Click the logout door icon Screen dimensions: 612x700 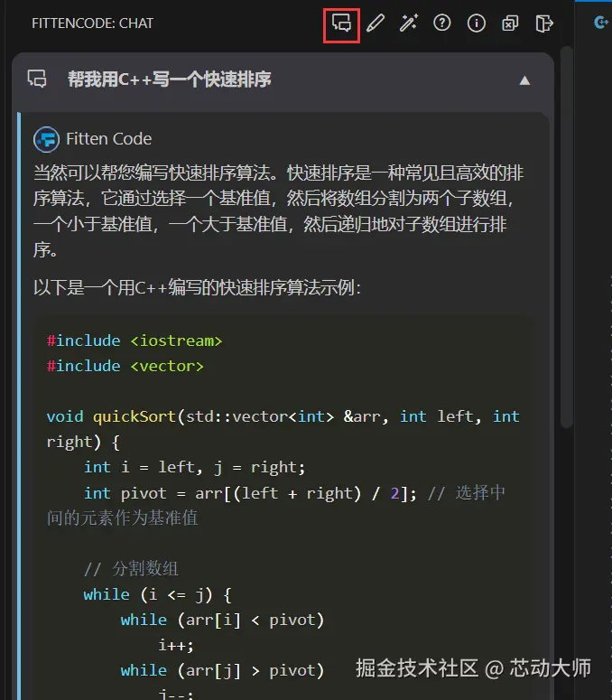coord(543,23)
